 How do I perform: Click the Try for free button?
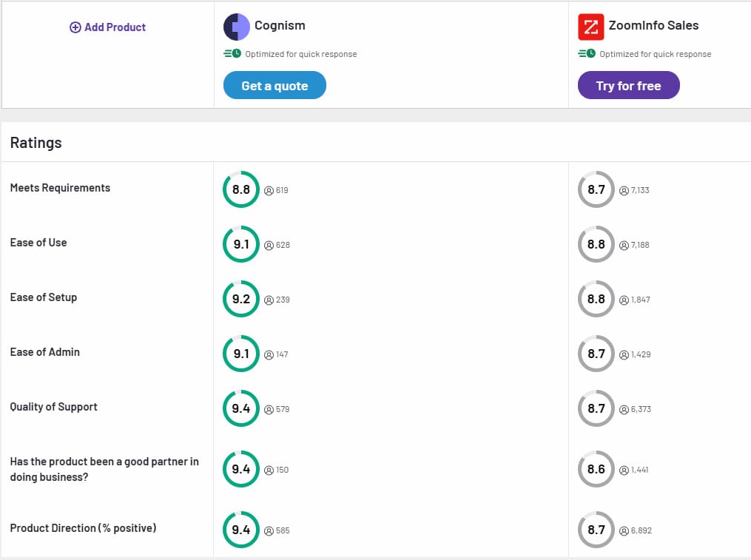(x=628, y=85)
